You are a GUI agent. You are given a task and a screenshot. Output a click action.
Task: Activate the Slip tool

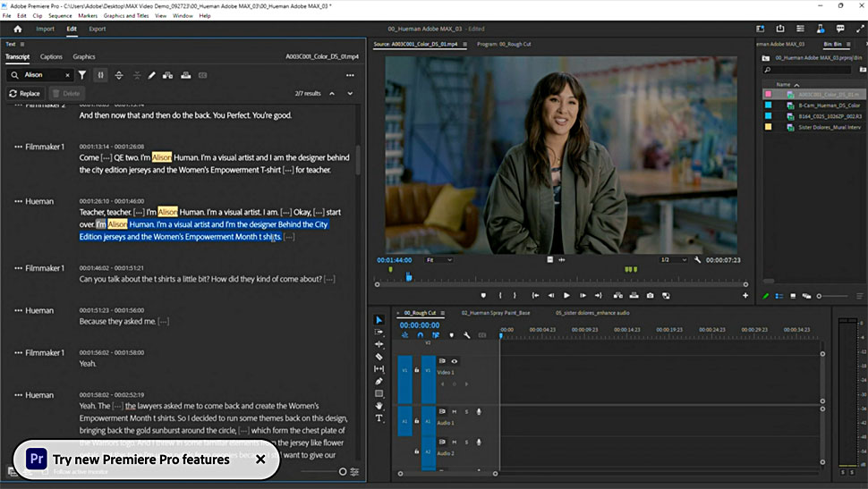[379, 369]
